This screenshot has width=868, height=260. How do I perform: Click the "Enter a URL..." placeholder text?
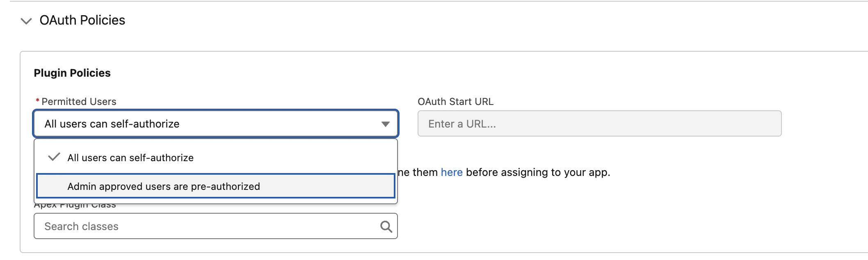coord(462,124)
